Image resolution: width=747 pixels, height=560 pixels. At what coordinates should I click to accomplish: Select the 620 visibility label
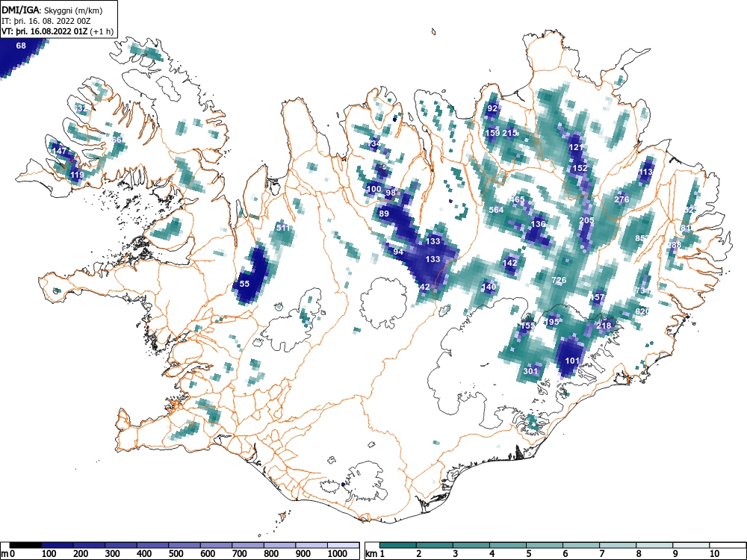point(642,311)
